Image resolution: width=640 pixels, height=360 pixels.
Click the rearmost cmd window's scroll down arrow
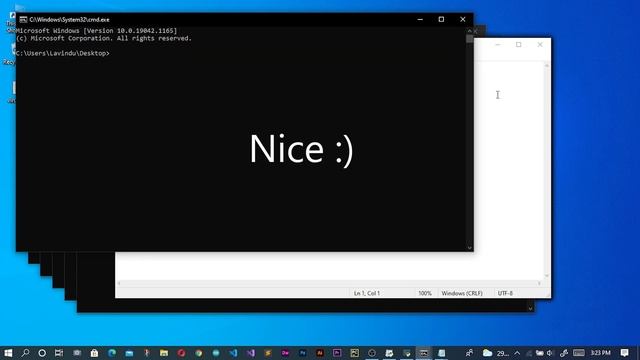[530, 309]
